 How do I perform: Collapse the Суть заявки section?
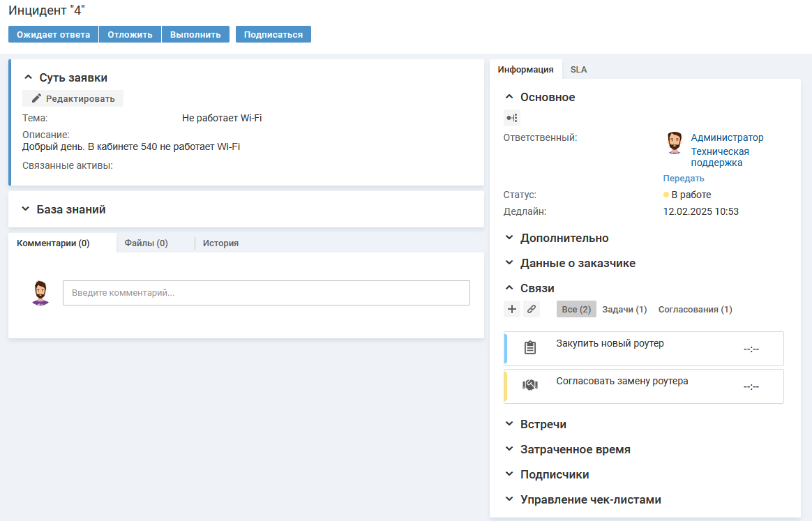[x=29, y=77]
